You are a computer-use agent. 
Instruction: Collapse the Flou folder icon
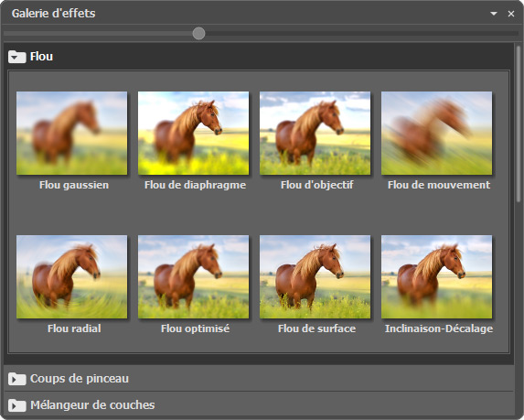click(17, 57)
